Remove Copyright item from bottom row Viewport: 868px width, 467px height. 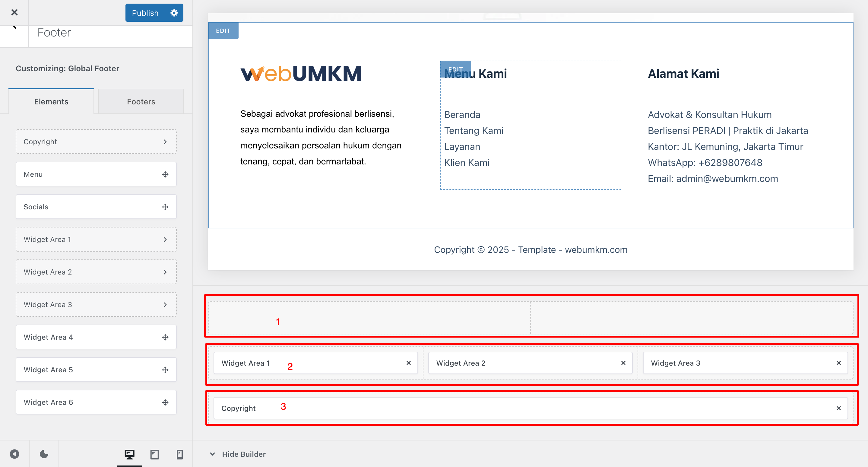[838, 408]
